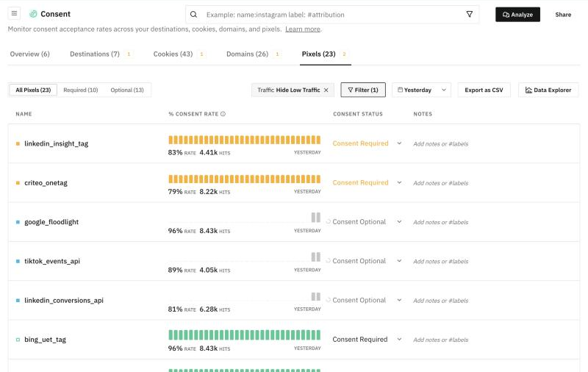
Task: Focus the search input field
Action: point(332,15)
